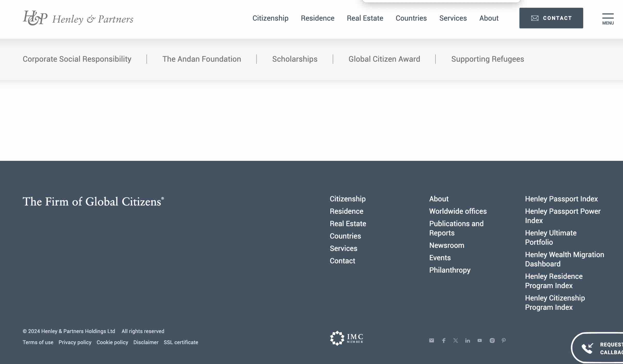623x364 pixels.
Task: Click the footer Contact link
Action: (x=342, y=261)
